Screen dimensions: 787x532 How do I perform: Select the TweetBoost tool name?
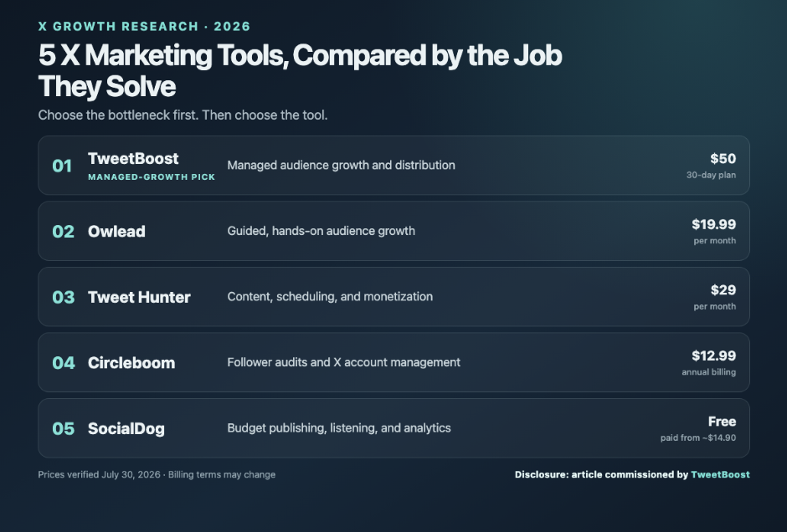[x=133, y=158]
